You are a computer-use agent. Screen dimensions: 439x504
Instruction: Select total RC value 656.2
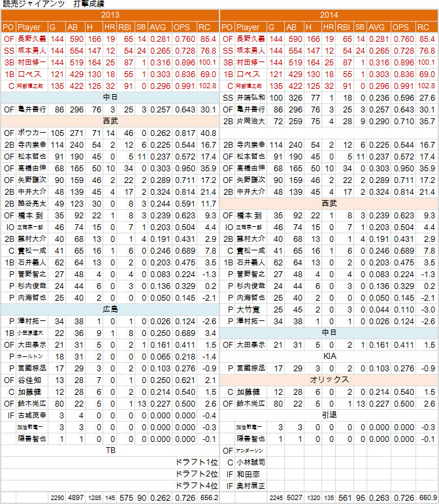click(209, 498)
